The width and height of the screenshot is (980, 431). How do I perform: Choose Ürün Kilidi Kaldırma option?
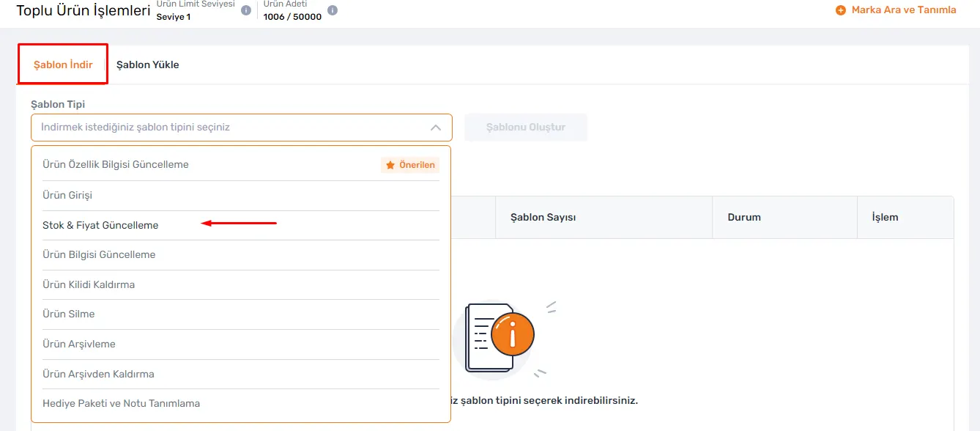click(x=241, y=284)
